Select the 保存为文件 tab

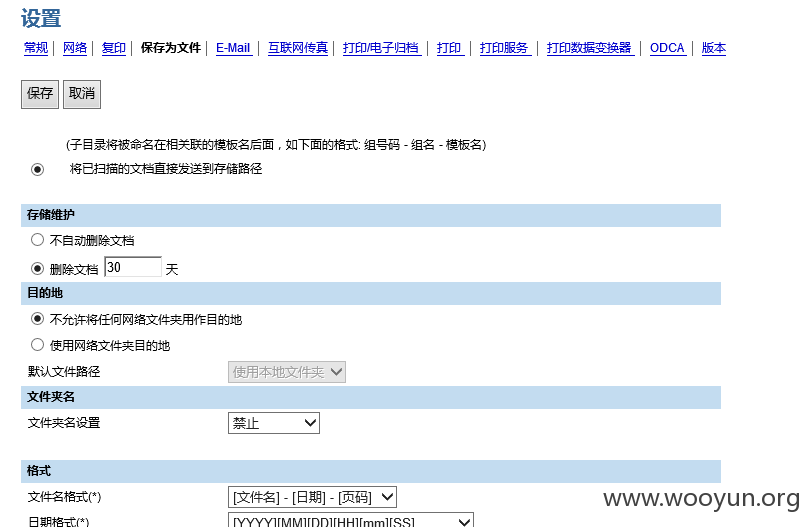pos(171,48)
